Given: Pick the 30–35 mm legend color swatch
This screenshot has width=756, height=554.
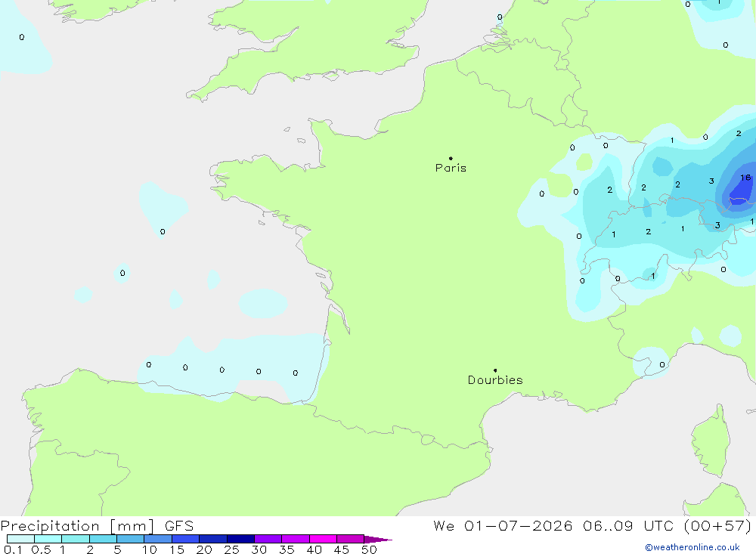Looking at the screenshot, I should (x=268, y=539).
